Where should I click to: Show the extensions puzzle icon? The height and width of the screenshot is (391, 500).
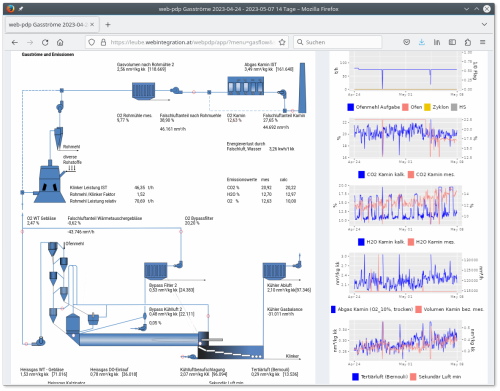coord(468,42)
